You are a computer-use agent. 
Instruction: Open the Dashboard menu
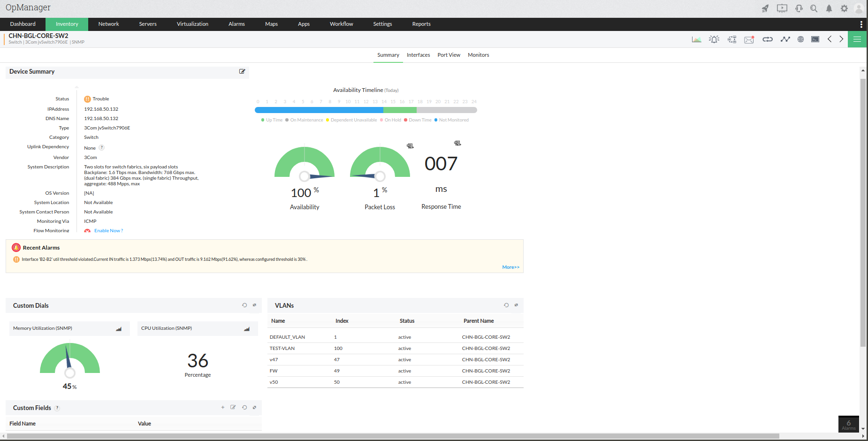point(23,24)
